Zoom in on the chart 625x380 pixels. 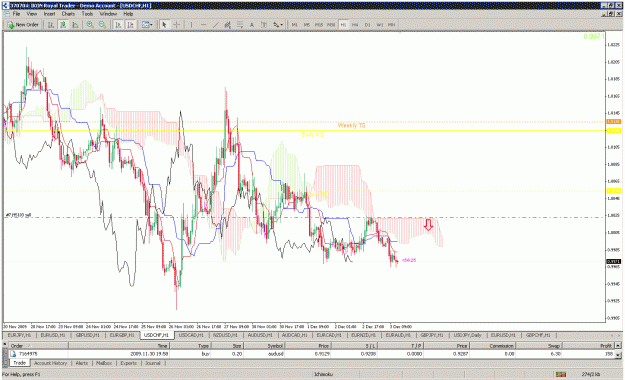tap(90, 25)
